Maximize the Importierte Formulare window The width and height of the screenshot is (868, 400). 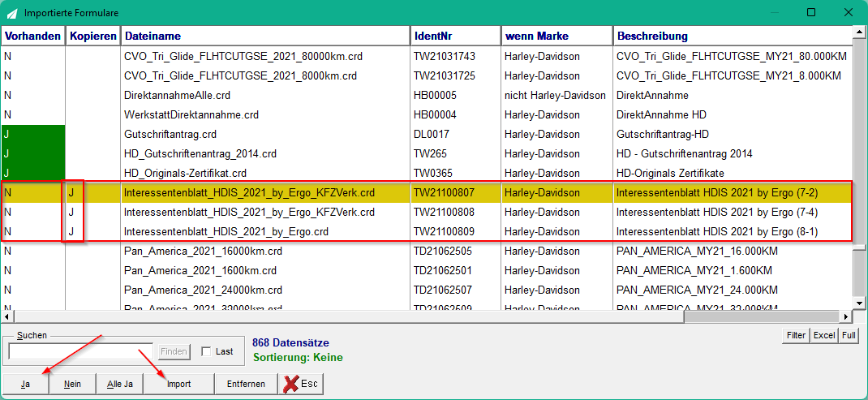coord(811,12)
